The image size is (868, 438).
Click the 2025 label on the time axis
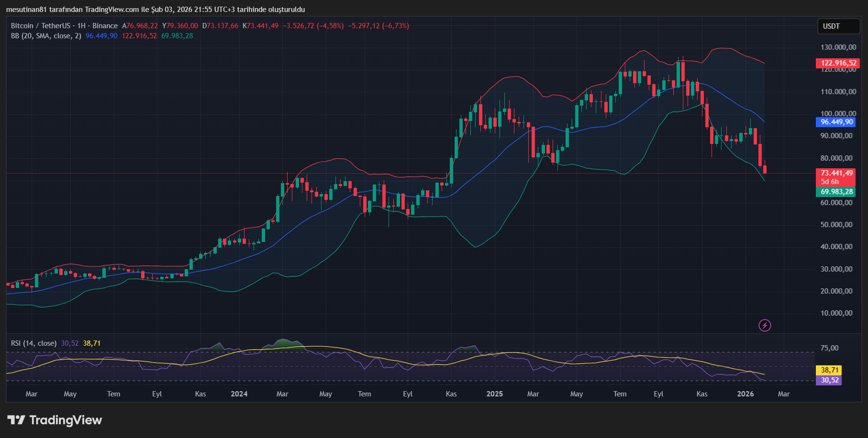(x=494, y=394)
